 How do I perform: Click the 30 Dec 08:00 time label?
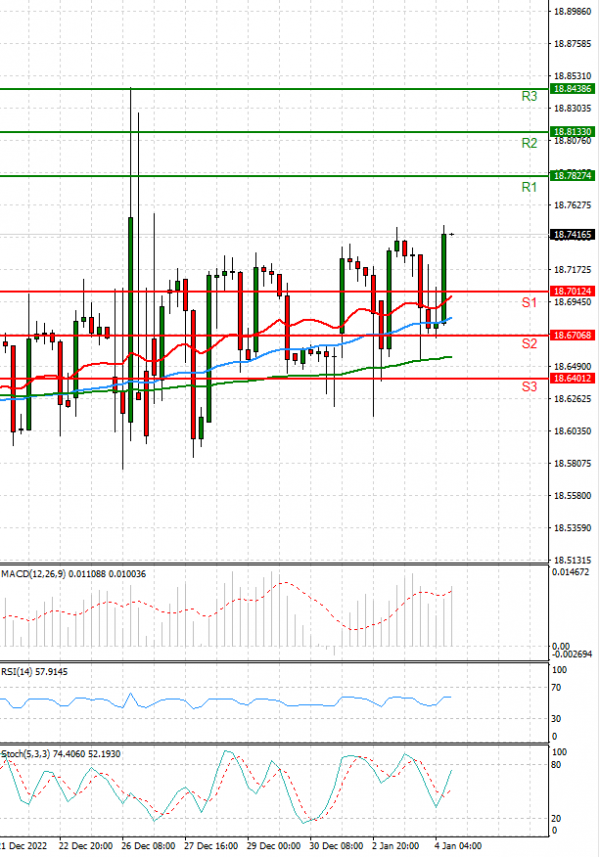[x=337, y=846]
